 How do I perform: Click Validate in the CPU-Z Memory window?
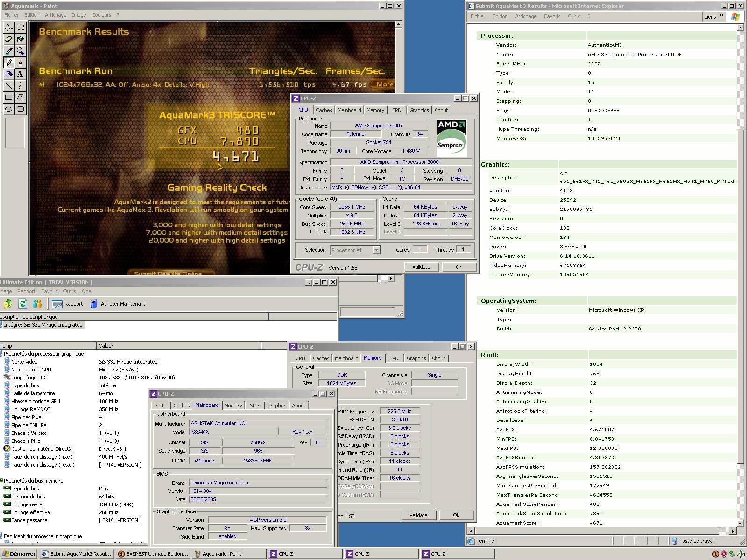point(418,515)
